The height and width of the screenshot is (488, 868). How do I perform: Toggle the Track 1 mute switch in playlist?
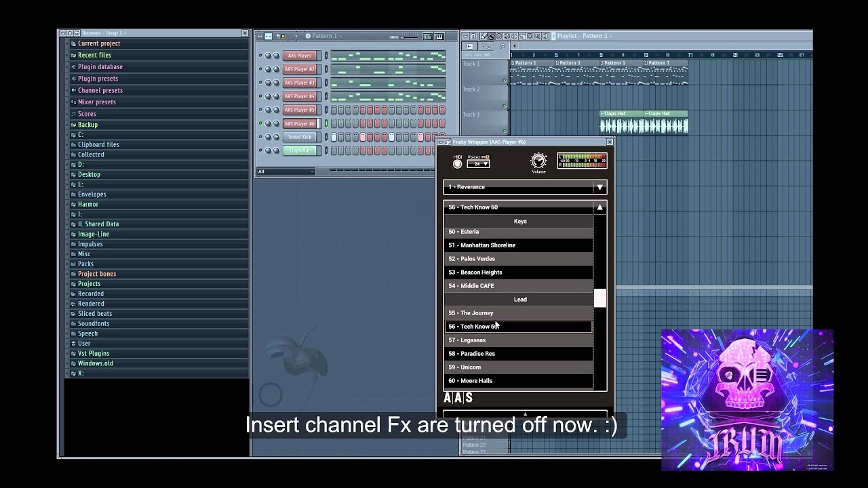[x=504, y=80]
